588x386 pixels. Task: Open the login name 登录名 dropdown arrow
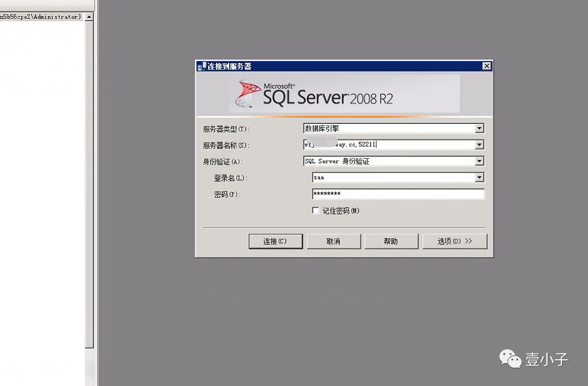(479, 177)
